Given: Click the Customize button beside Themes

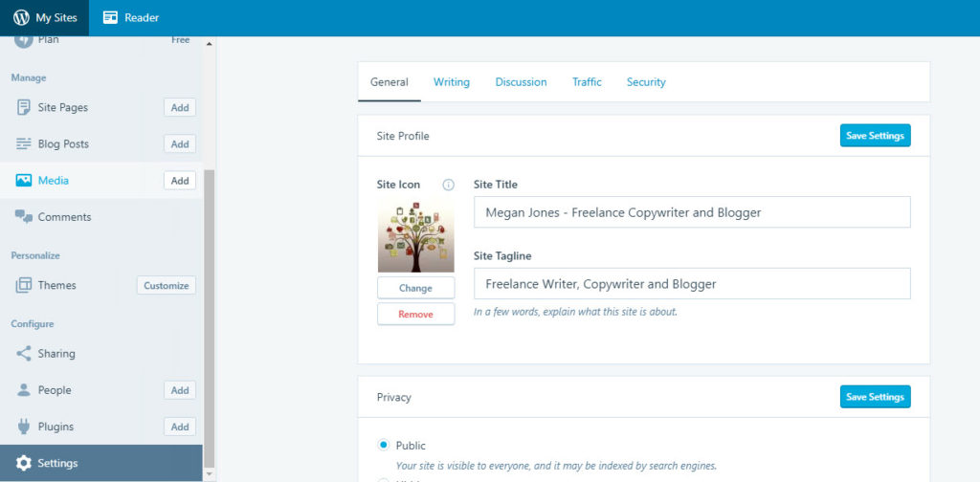Looking at the screenshot, I should [167, 285].
